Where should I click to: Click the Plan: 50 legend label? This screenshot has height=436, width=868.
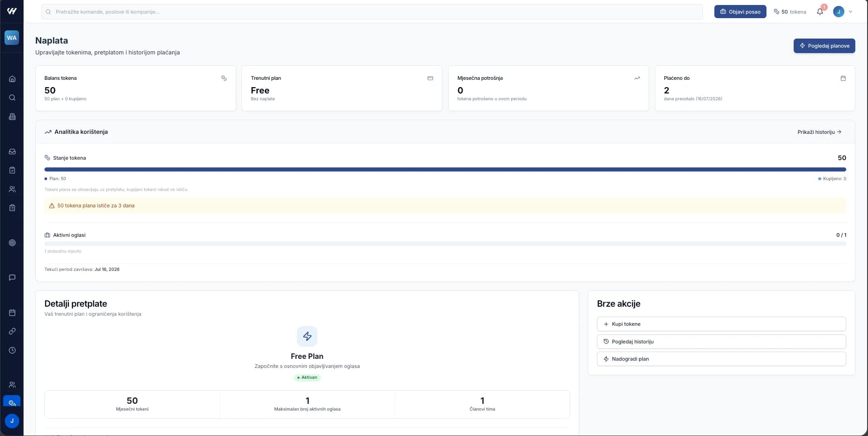55,179
